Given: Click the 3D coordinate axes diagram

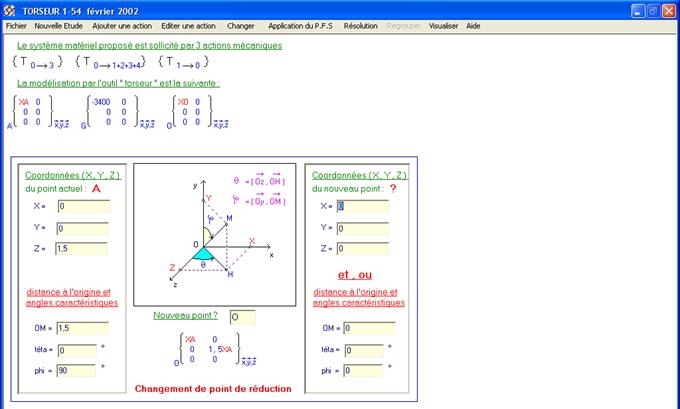Looking at the screenshot, I should click(215, 235).
